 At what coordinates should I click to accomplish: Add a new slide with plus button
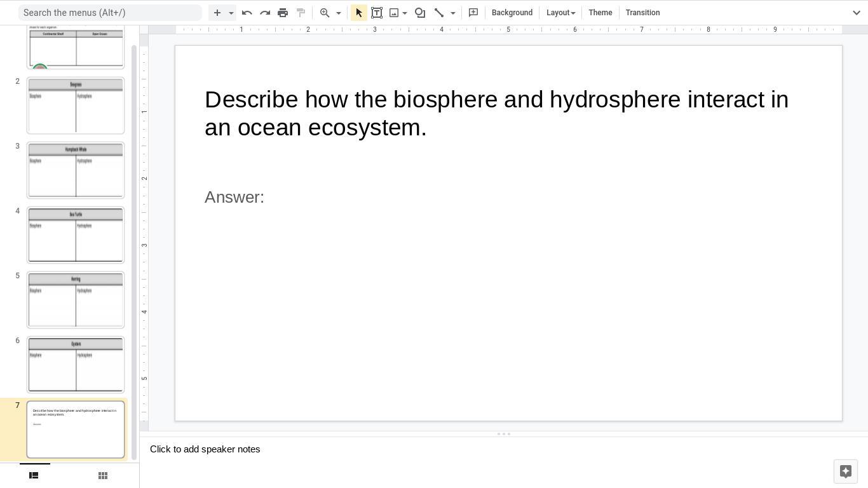click(217, 13)
